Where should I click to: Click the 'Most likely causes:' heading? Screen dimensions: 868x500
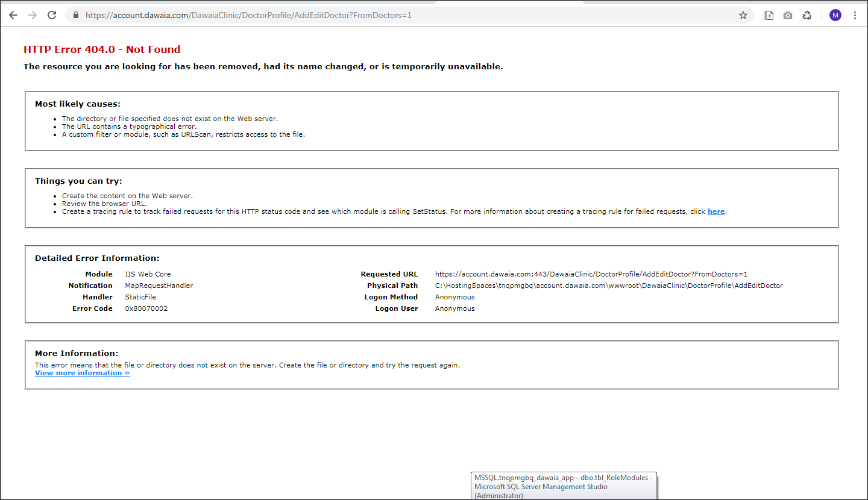(78, 104)
